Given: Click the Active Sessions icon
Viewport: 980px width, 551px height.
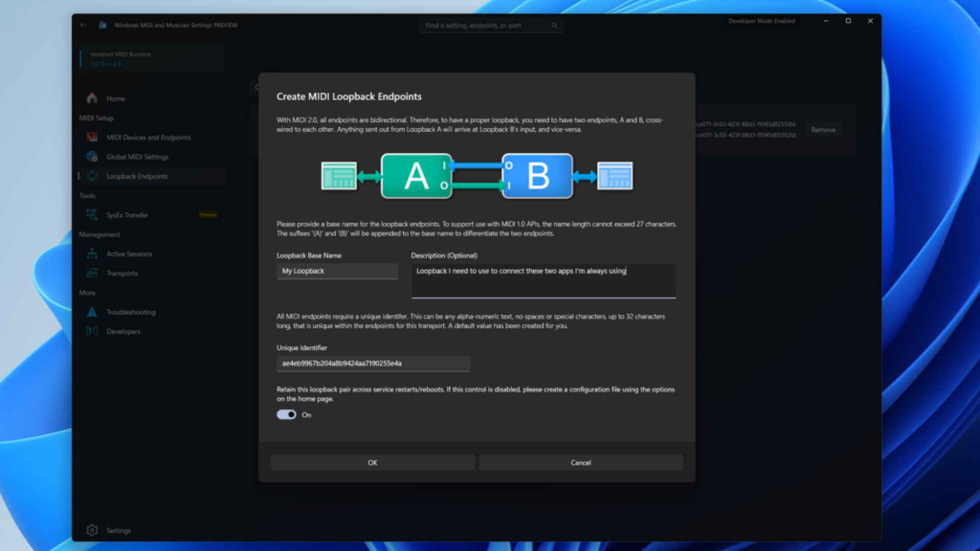Looking at the screenshot, I should tap(92, 254).
